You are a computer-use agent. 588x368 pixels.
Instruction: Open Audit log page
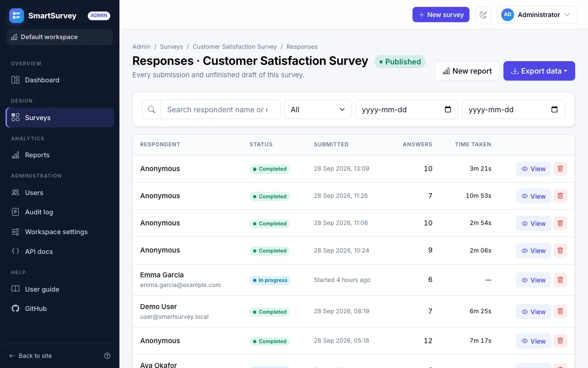tap(60, 212)
